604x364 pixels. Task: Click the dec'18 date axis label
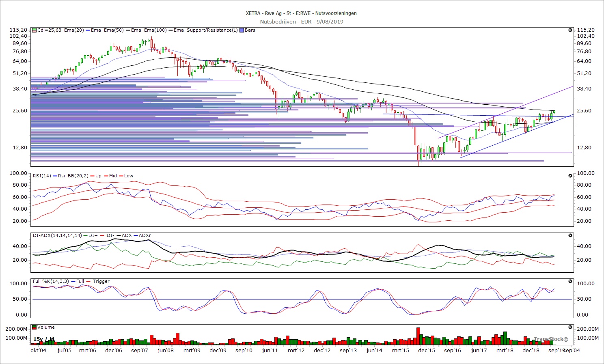[x=531, y=350]
